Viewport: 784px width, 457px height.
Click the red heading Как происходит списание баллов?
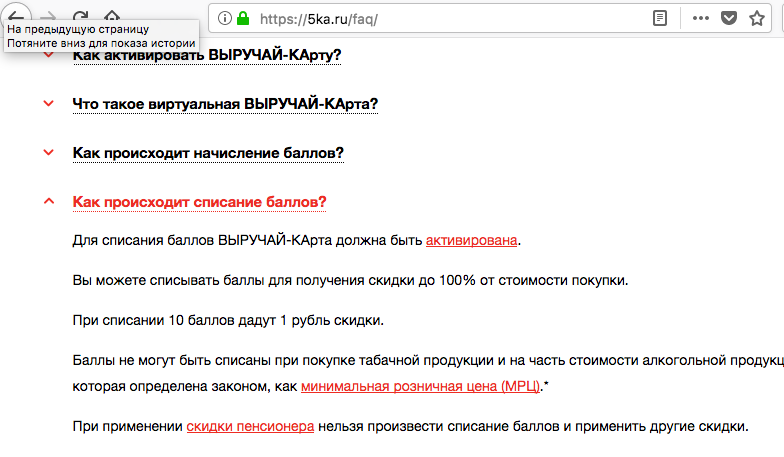(199, 202)
